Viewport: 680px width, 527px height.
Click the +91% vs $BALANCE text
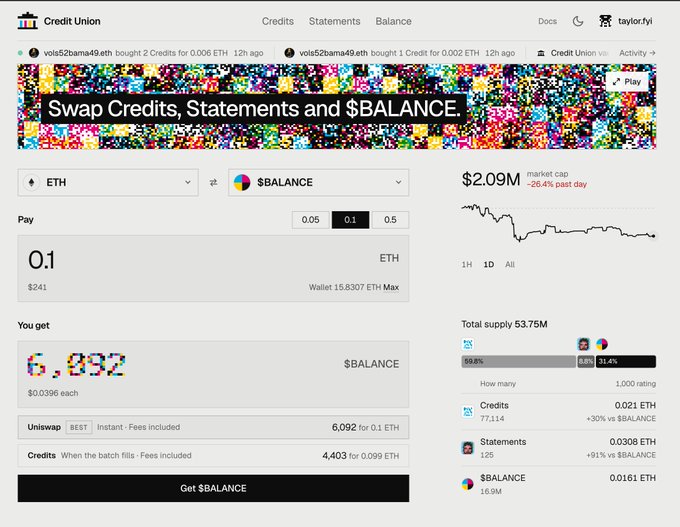tap(621, 455)
